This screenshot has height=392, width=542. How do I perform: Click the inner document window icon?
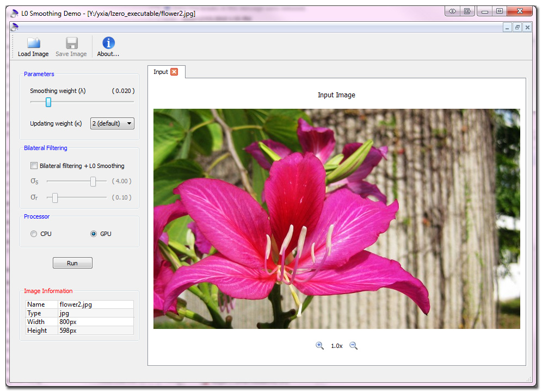15,28
